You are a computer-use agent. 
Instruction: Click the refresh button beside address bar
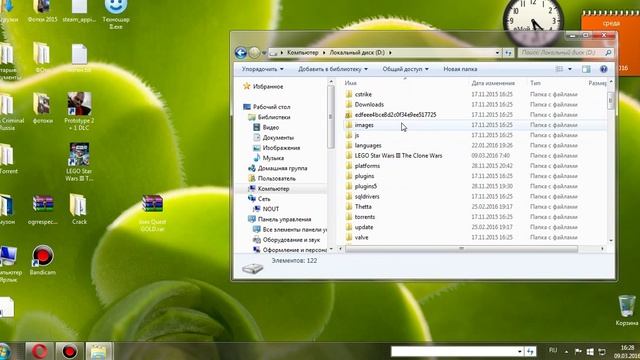coord(508,53)
